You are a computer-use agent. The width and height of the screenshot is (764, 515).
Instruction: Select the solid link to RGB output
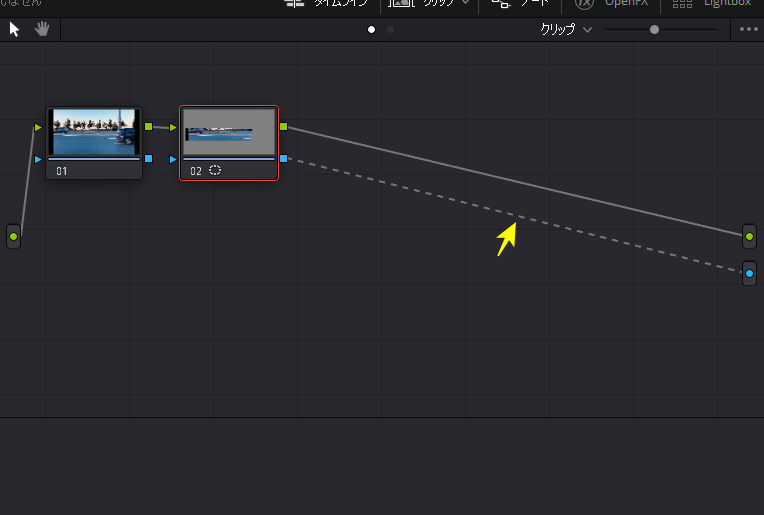(x=515, y=181)
